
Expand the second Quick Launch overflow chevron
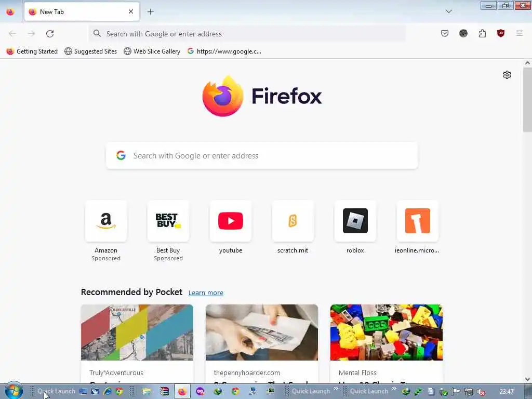pos(336,389)
